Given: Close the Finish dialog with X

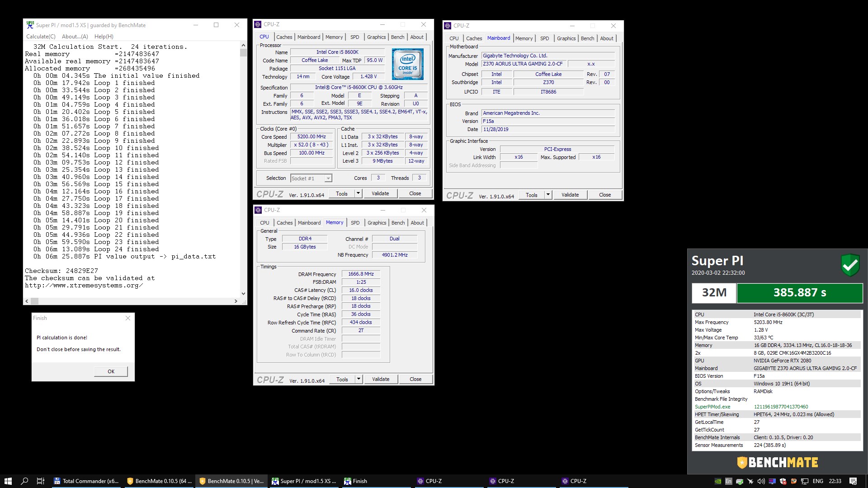Looking at the screenshot, I should (128, 318).
